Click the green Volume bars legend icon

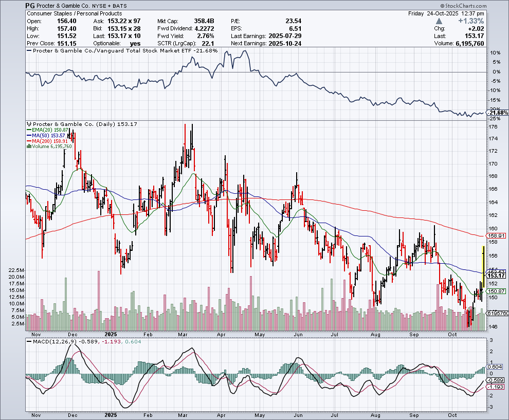(x=28, y=147)
